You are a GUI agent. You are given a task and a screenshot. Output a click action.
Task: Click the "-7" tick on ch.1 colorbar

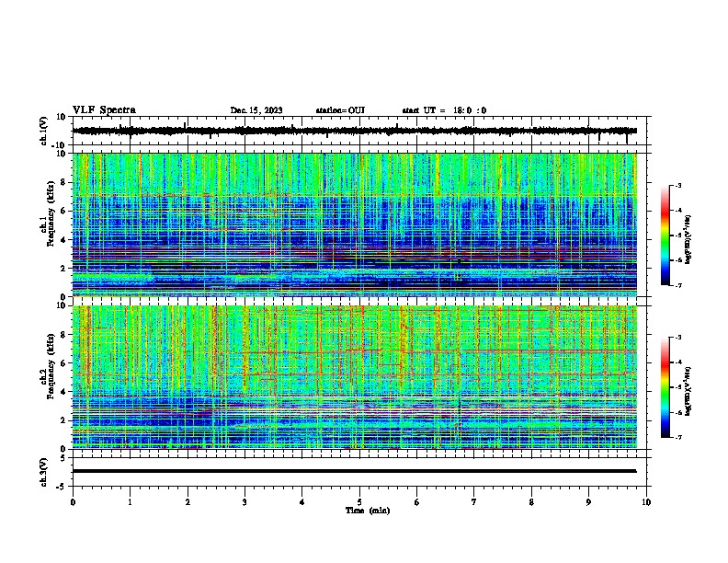(678, 285)
